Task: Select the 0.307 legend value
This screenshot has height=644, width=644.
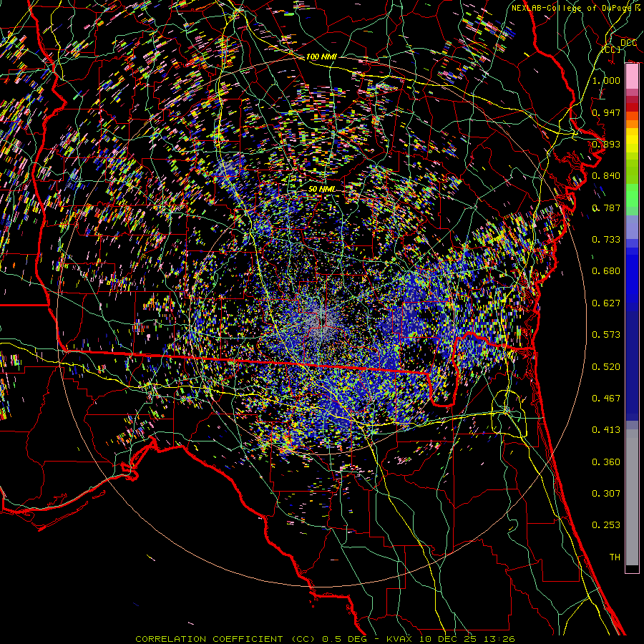Action: 606,494
